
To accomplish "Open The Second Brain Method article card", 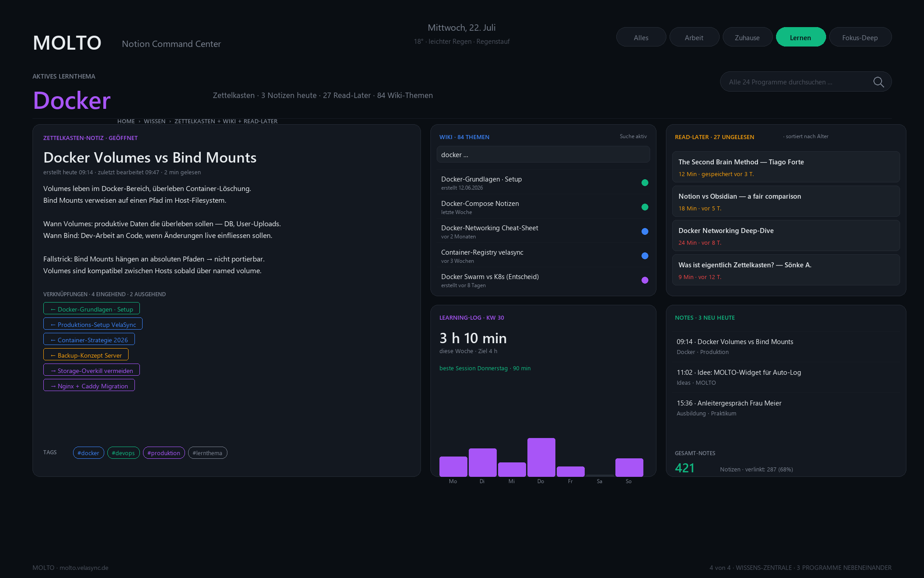I will (x=786, y=167).
